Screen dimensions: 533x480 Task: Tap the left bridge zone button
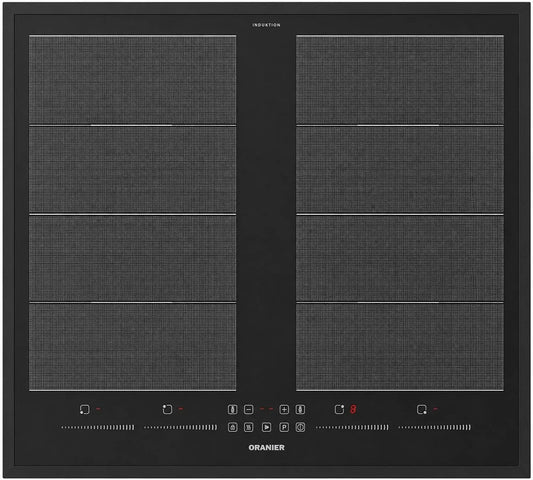click(233, 409)
